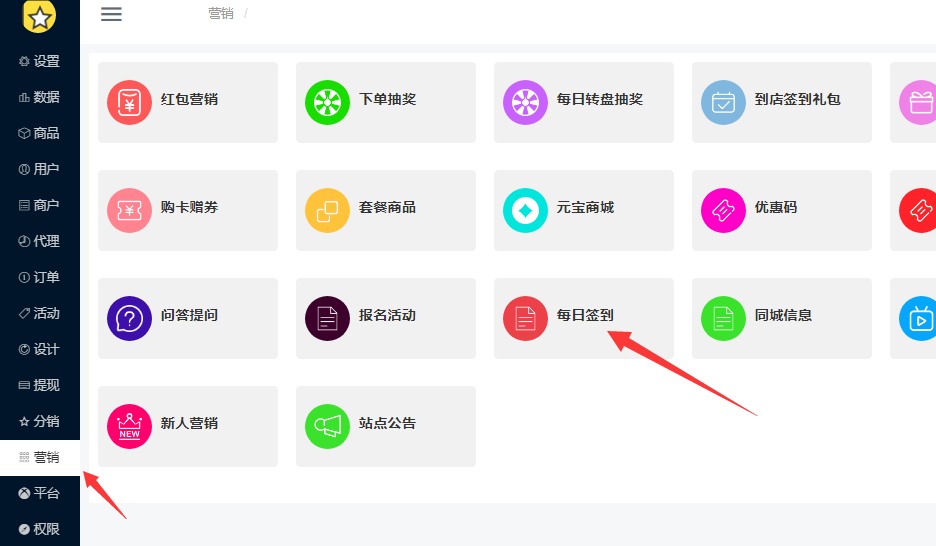Open the 问答提问 question mark icon

(x=130, y=319)
